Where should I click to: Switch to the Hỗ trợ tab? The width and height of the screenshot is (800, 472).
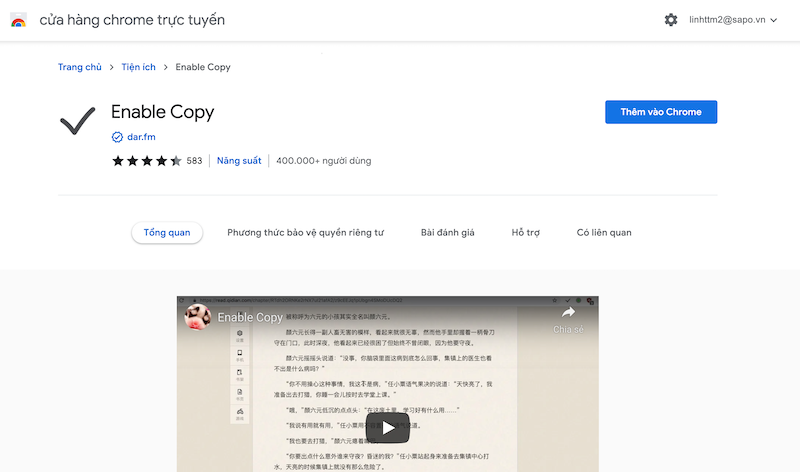click(x=526, y=233)
